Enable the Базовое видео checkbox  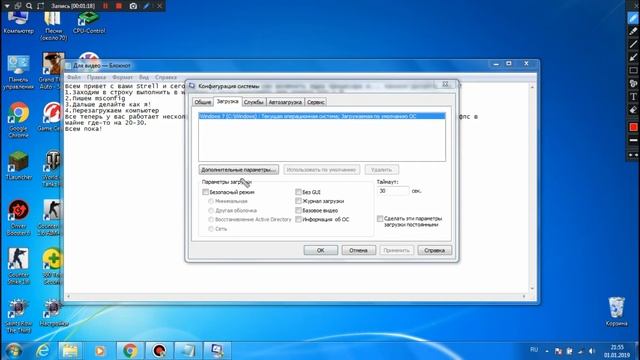[x=298, y=211]
